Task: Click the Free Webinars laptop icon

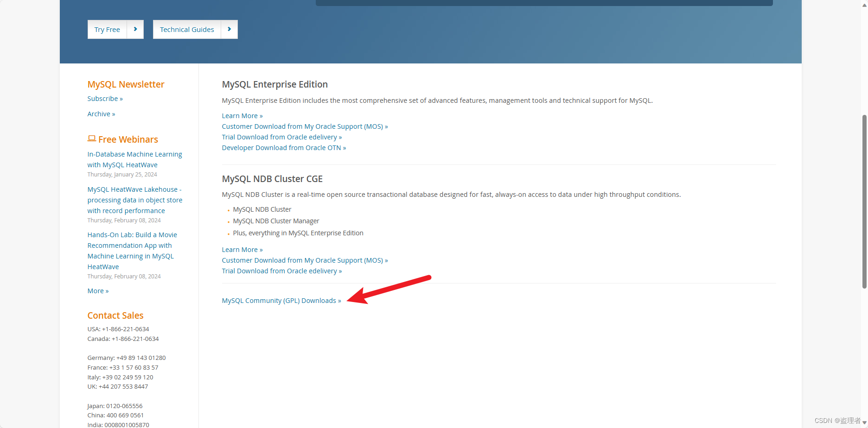Action: 92,138
